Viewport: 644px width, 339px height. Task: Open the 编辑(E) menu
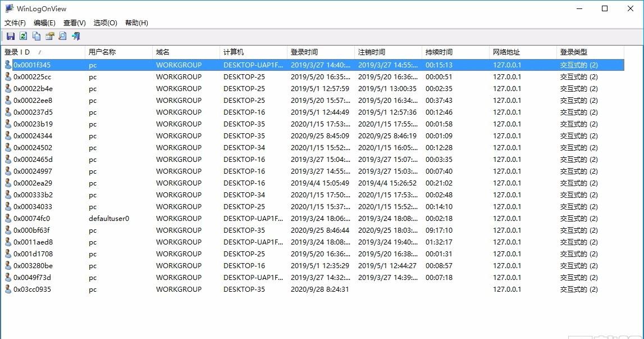(x=44, y=22)
